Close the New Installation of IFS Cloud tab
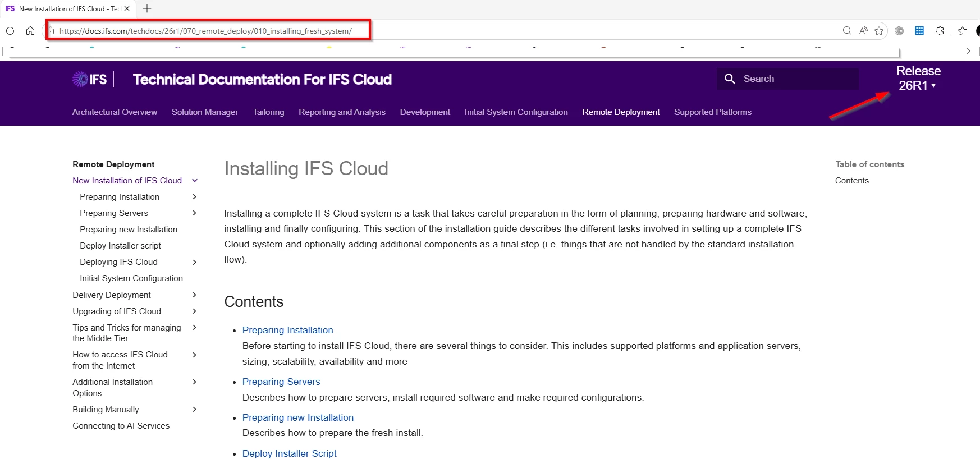This screenshot has height=459, width=980. coord(127,8)
